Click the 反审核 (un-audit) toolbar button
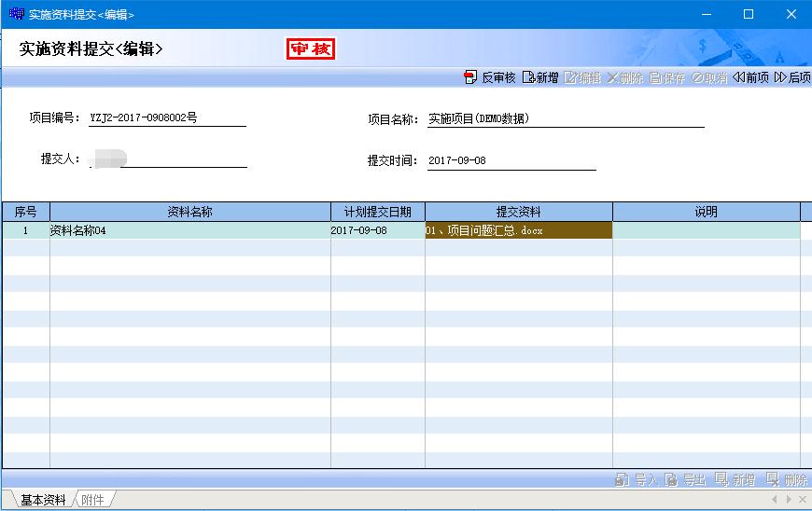 click(489, 78)
